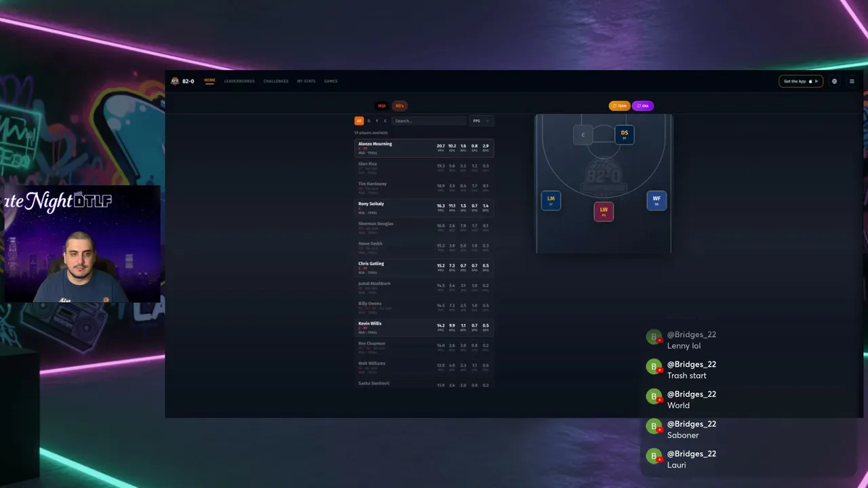Focus the player Search field
The image size is (868, 488).
pos(429,121)
